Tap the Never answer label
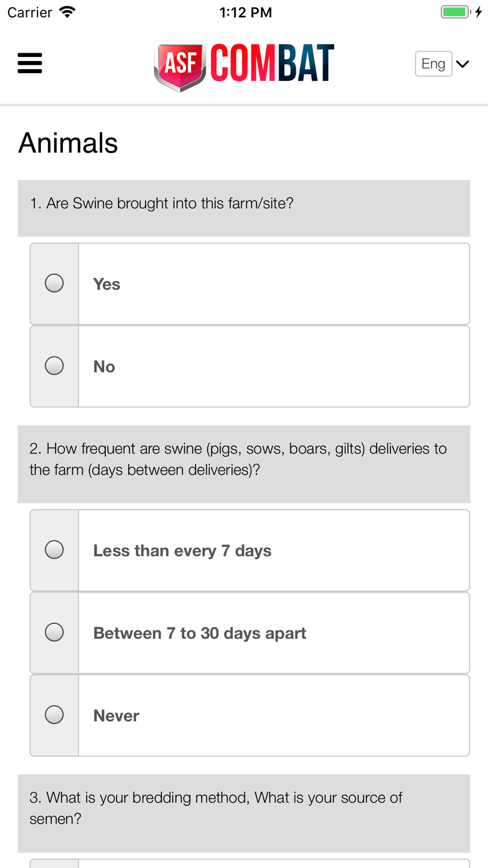488x868 pixels. pyautogui.click(x=116, y=716)
